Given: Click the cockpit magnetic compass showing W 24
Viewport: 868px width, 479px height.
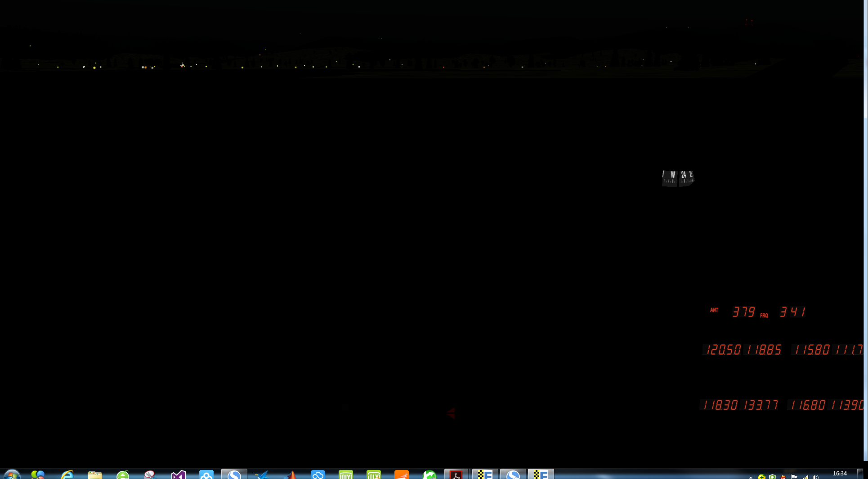Looking at the screenshot, I should [x=678, y=177].
